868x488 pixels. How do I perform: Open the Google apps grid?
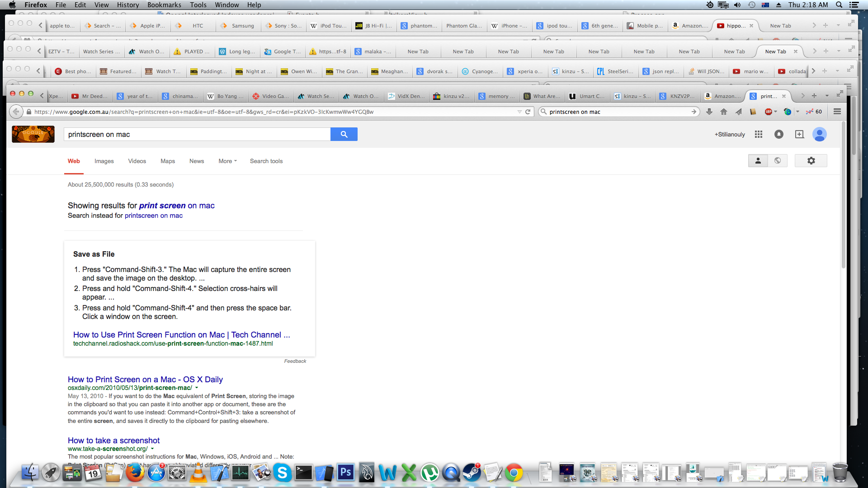[759, 134]
